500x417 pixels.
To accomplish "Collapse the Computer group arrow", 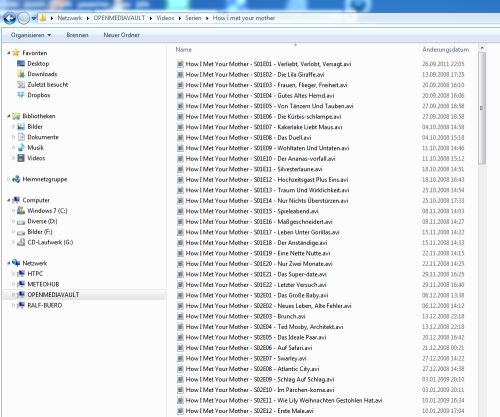I will coord(9,200).
